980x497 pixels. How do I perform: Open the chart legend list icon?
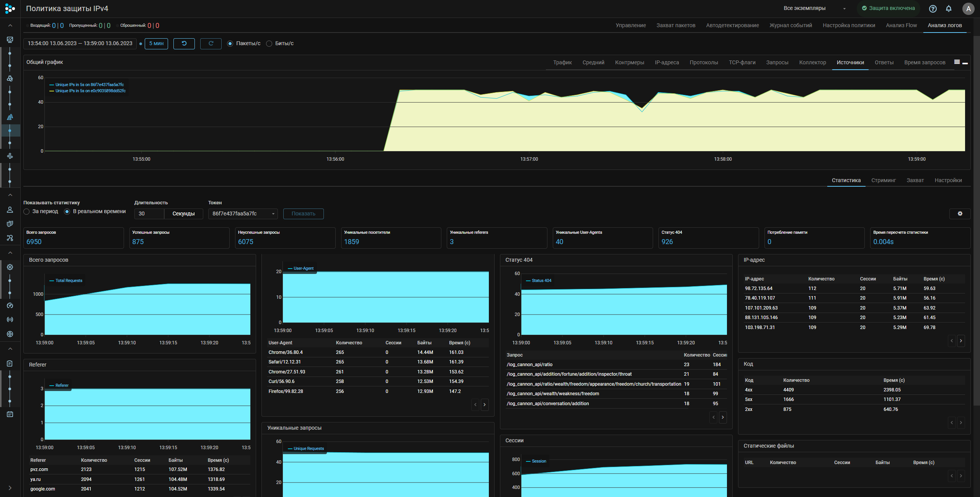pyautogui.click(x=957, y=62)
